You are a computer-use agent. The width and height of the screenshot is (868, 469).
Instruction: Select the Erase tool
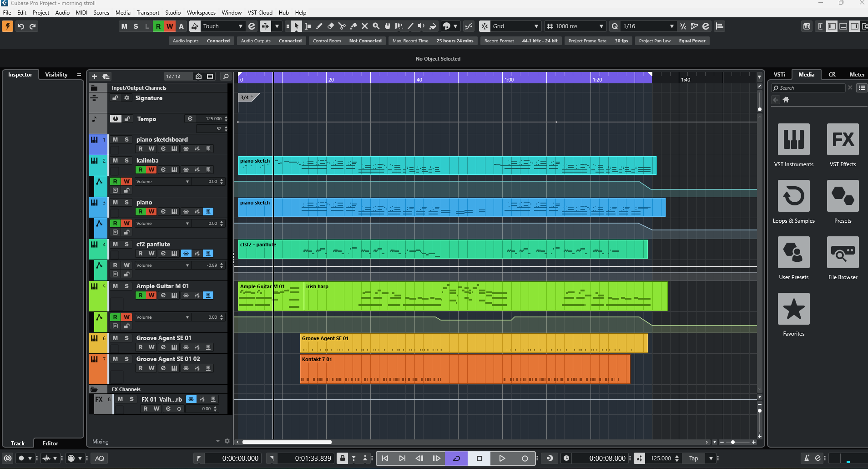[331, 26]
